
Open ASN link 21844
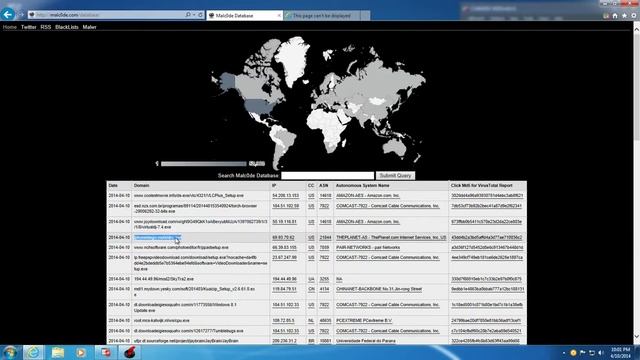point(325,237)
